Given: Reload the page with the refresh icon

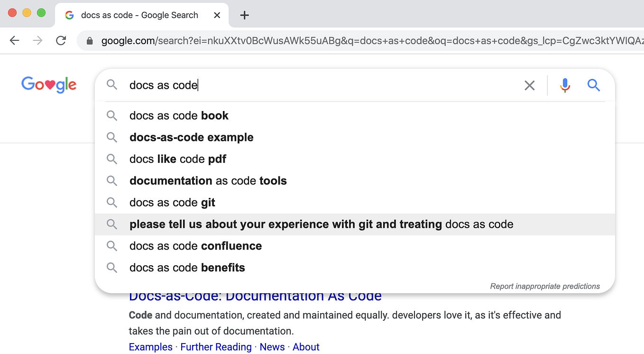Looking at the screenshot, I should [61, 41].
